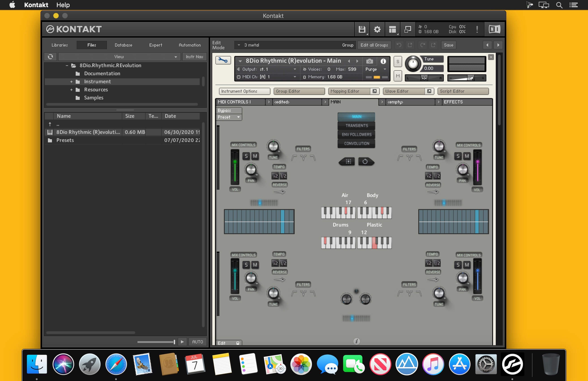Open the EFFECTS script tab
The image size is (588, 381).
pos(466,102)
